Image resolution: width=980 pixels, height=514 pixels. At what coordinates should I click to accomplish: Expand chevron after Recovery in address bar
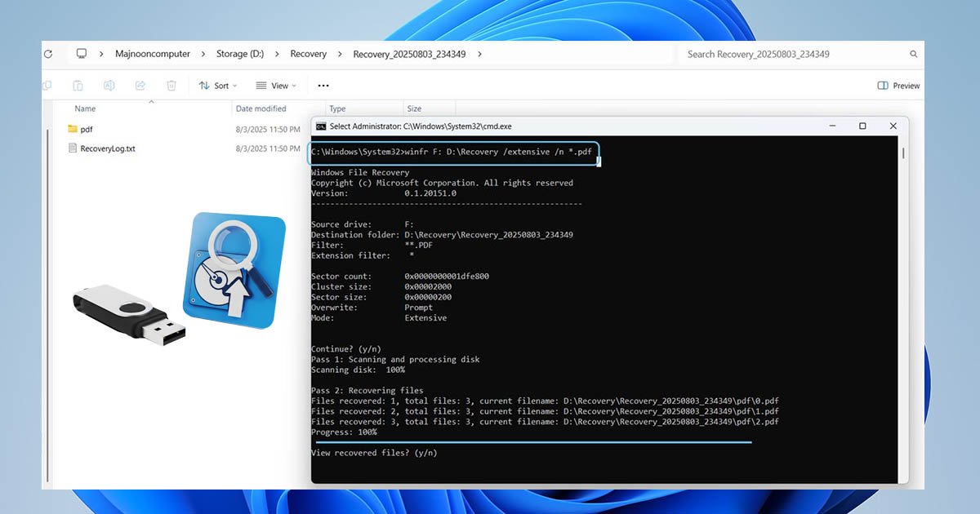tap(340, 54)
